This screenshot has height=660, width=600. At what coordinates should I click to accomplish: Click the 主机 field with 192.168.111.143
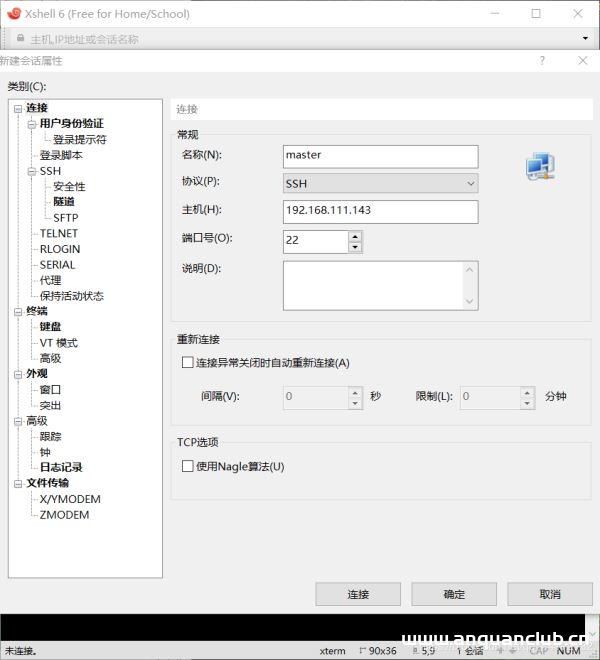[381, 211]
